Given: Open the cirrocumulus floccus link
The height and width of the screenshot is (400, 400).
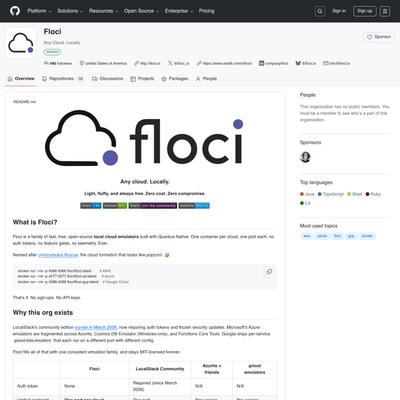Looking at the screenshot, I should point(58,255).
